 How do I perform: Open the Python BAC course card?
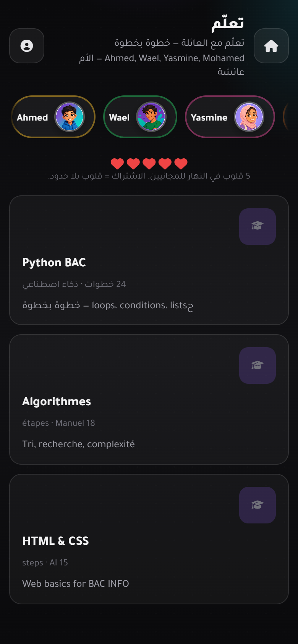click(149, 260)
